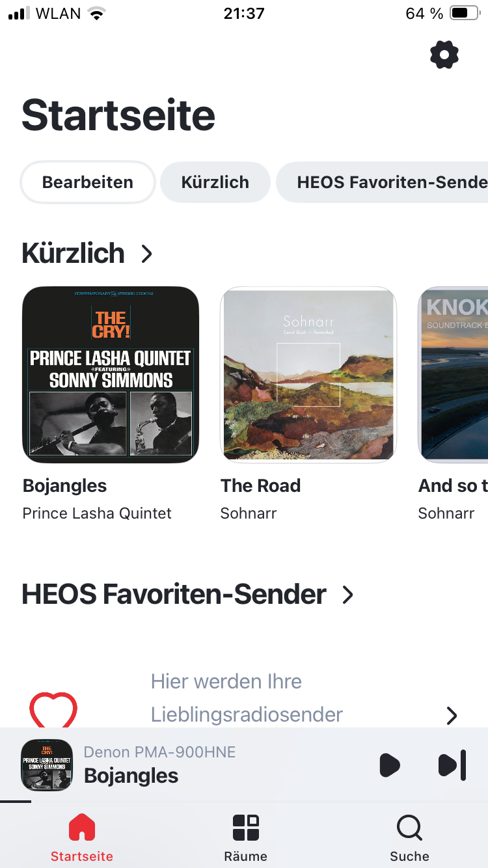488x868 pixels.
Task: Open the Sohnarr The Road album cover
Action: [308, 375]
